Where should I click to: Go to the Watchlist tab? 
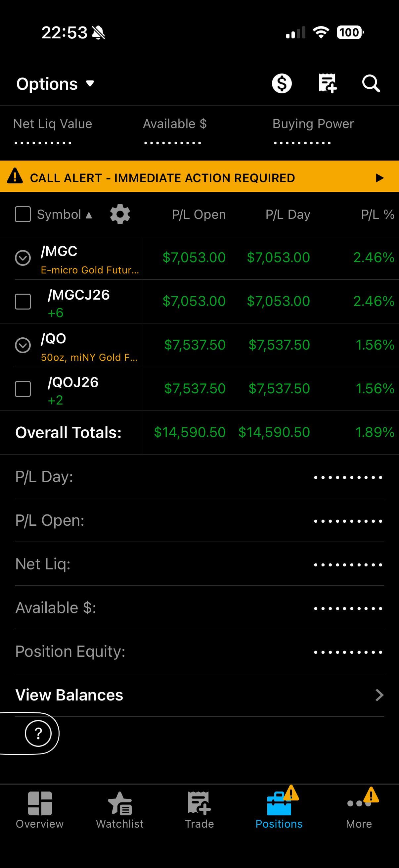pos(119,809)
